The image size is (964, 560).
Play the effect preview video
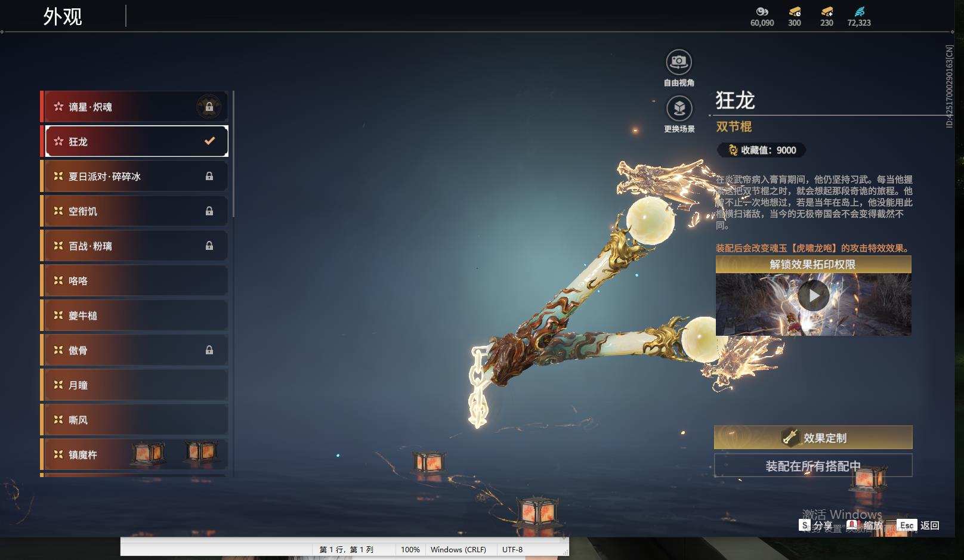coord(813,296)
